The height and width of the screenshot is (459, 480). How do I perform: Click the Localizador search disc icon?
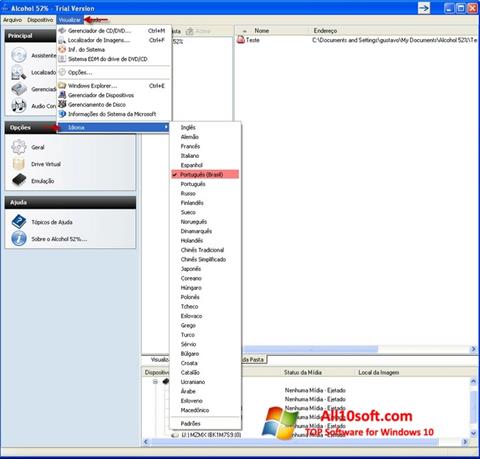[19, 72]
